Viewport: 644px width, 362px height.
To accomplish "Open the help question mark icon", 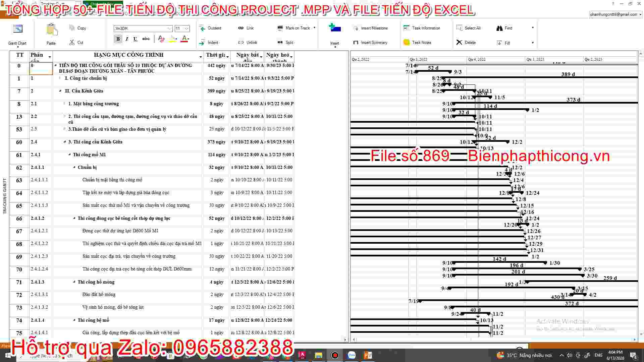I will tap(613, 4).
